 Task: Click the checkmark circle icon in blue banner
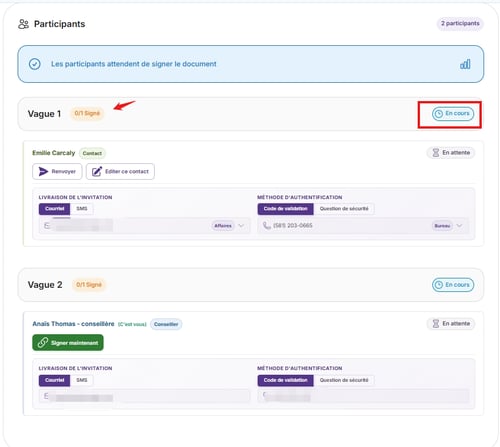[35, 64]
